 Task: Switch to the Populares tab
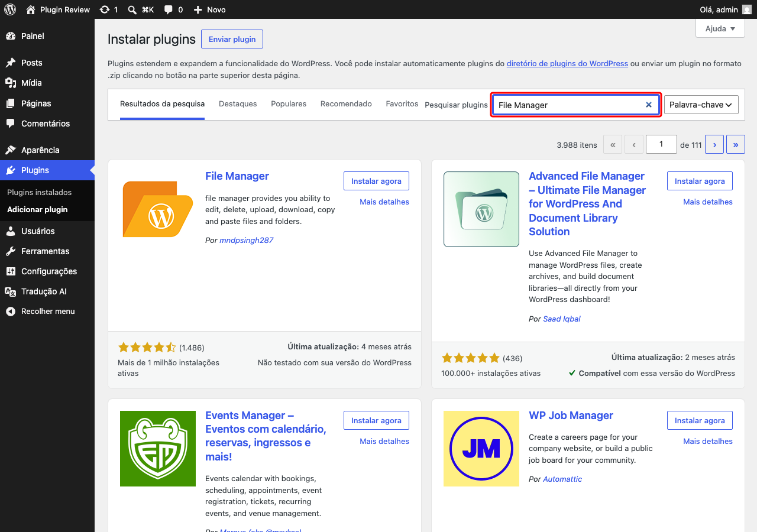coord(289,104)
